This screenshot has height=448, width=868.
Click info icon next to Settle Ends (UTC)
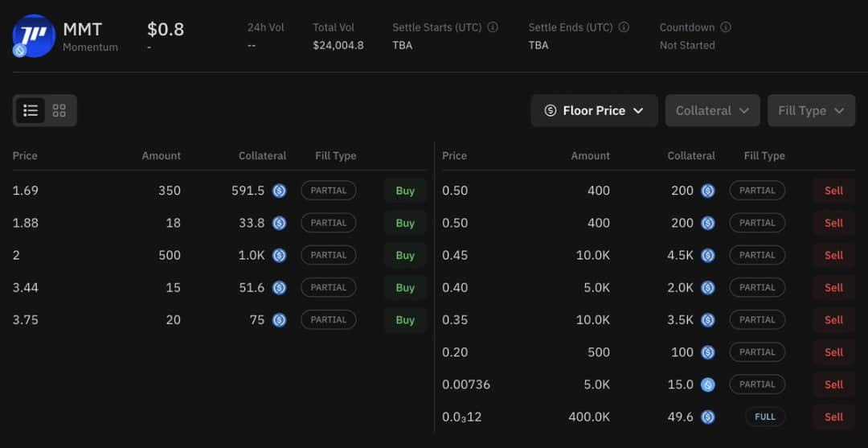click(624, 27)
